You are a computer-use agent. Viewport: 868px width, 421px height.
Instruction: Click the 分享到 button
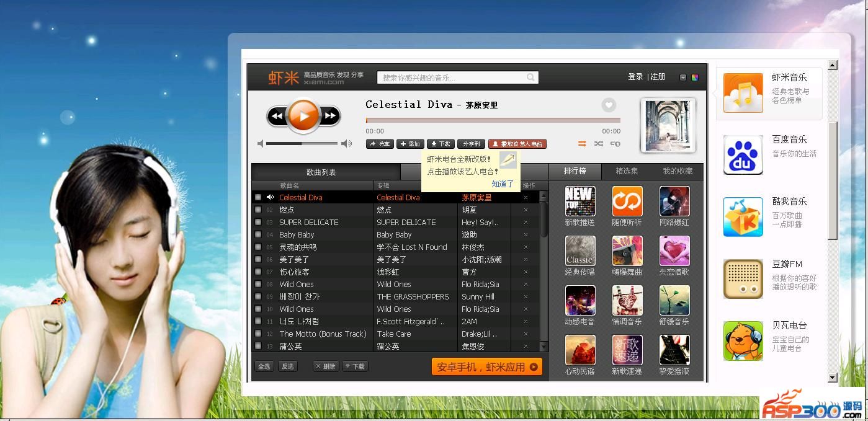471,144
